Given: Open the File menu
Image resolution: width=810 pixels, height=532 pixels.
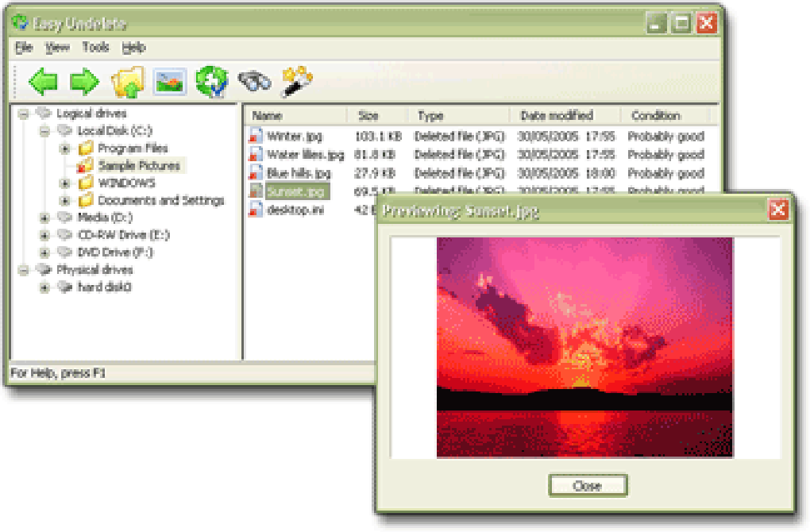Looking at the screenshot, I should [x=24, y=48].
